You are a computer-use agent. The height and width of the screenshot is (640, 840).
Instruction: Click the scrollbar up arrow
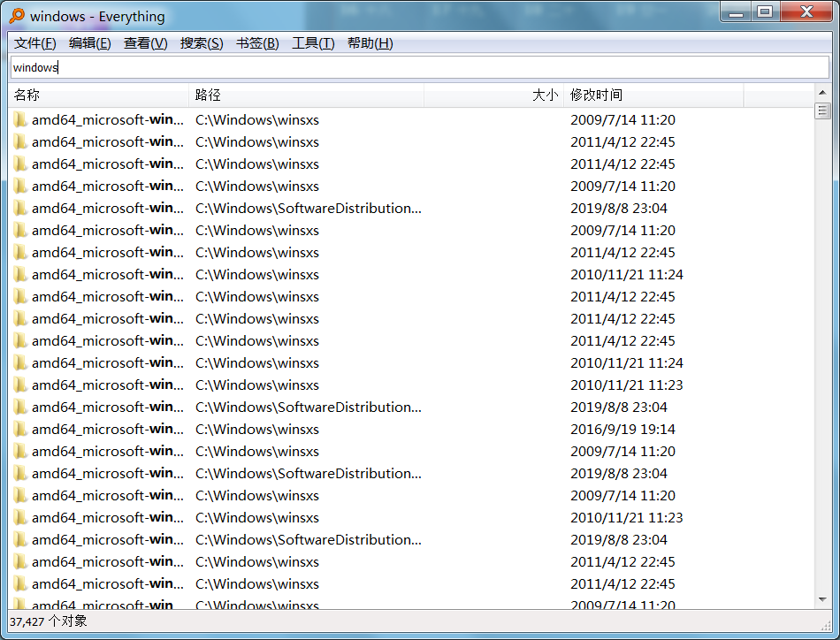pos(822,93)
